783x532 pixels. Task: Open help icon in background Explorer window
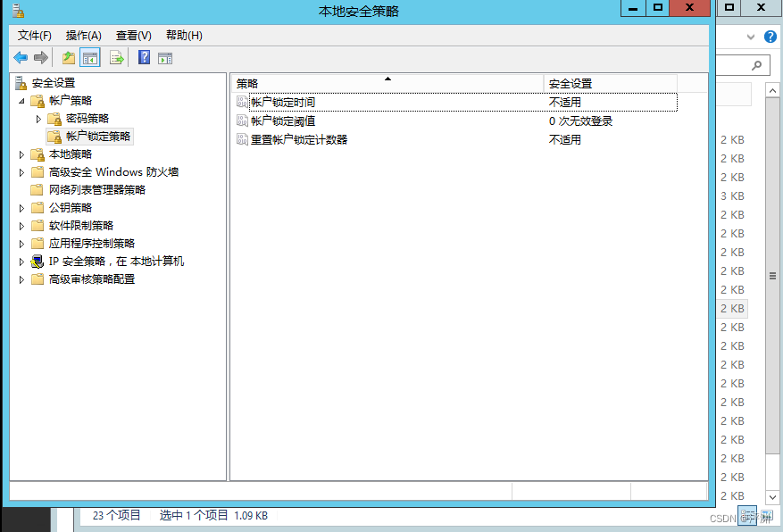pyautogui.click(x=771, y=37)
